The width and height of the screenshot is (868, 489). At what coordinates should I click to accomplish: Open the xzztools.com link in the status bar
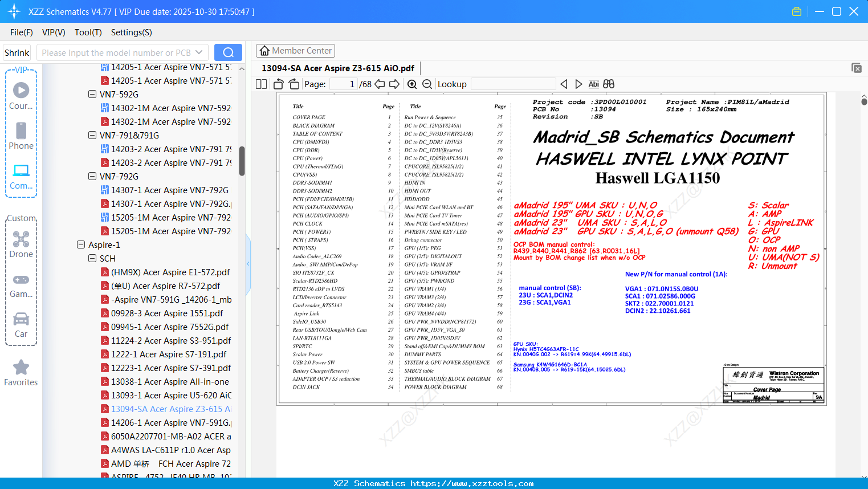[472, 483]
